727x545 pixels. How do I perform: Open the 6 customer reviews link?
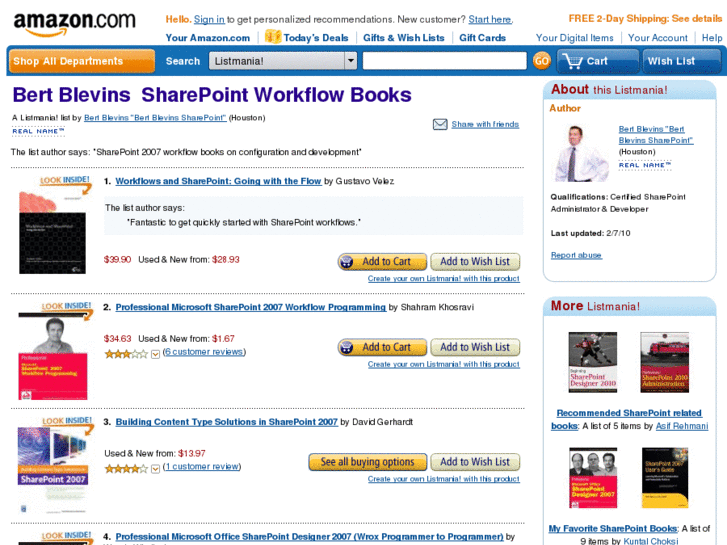[x=204, y=352]
